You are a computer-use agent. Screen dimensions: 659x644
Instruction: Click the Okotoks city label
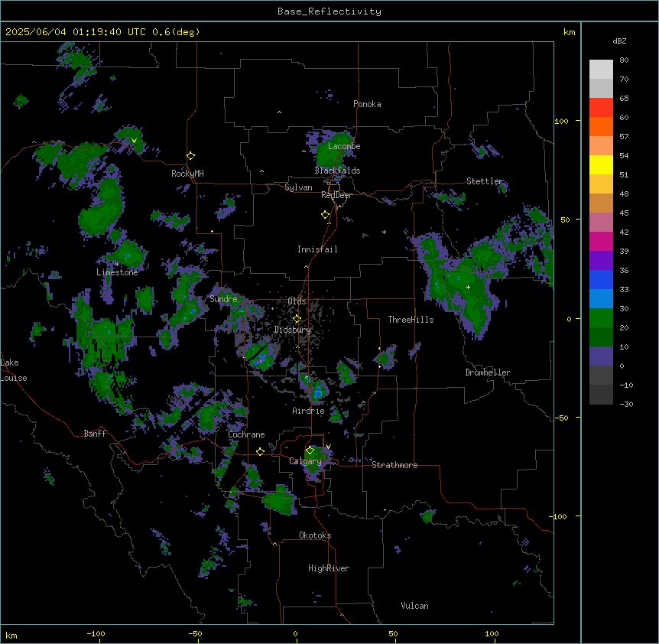[315, 535]
